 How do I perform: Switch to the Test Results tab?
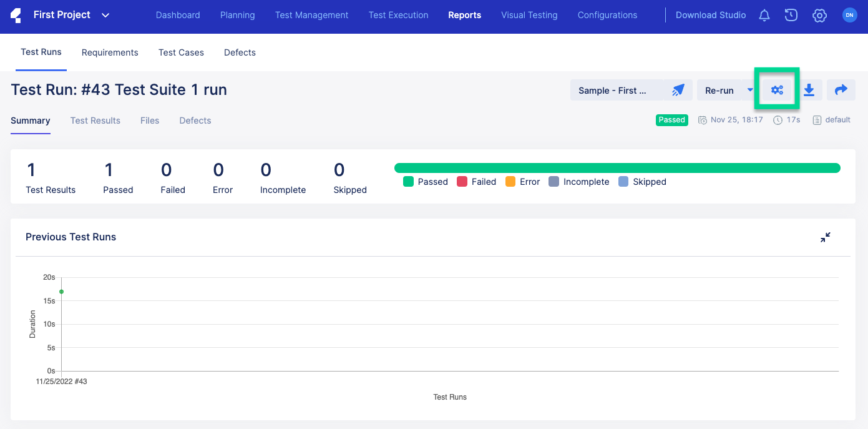click(95, 121)
